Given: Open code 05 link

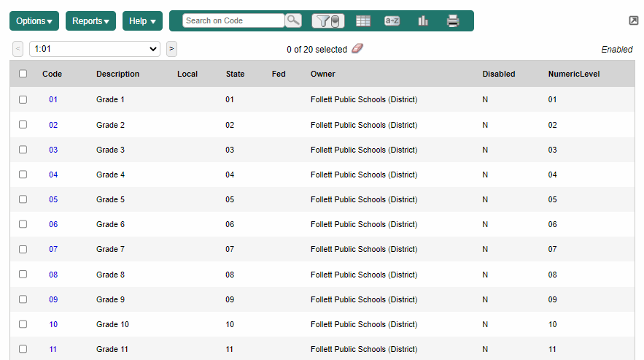Looking at the screenshot, I should point(53,199).
